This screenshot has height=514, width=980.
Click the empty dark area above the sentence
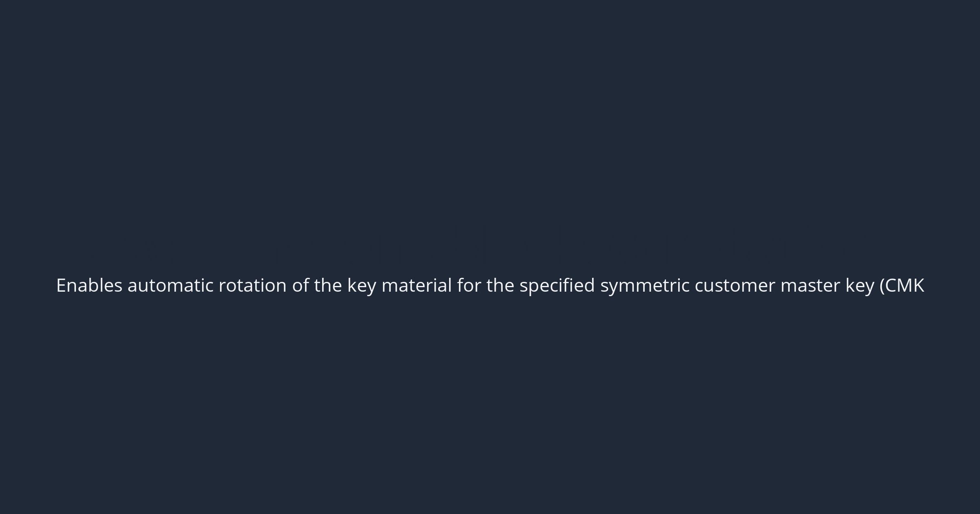pos(490,122)
